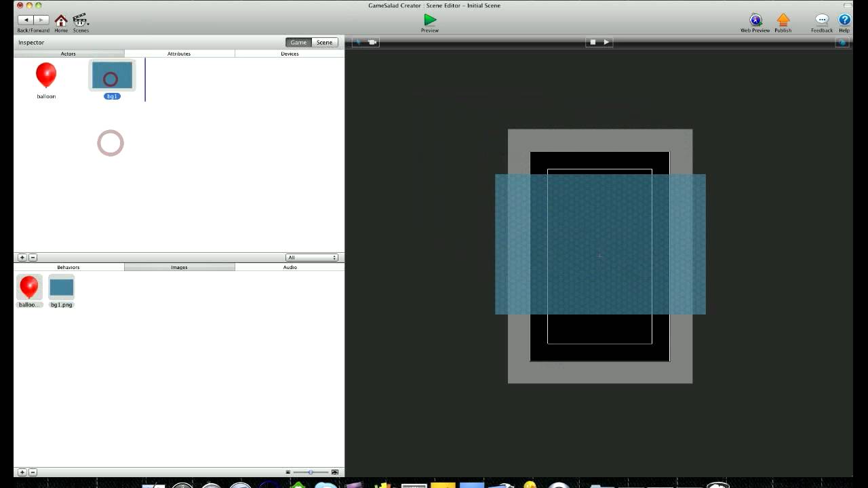The image size is (868, 488).
Task: Remove image with bottom minus button
Action: (x=33, y=472)
